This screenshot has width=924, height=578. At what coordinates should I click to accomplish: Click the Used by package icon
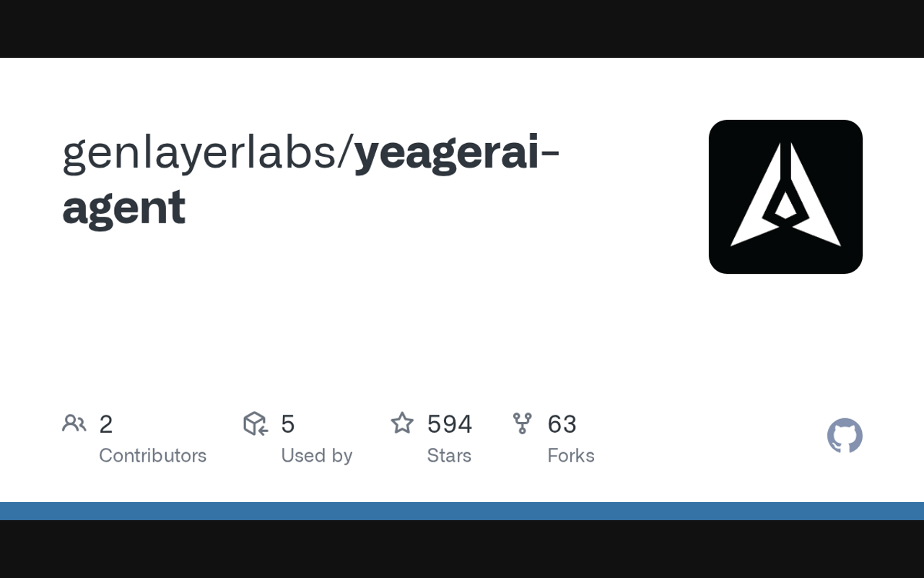click(256, 423)
